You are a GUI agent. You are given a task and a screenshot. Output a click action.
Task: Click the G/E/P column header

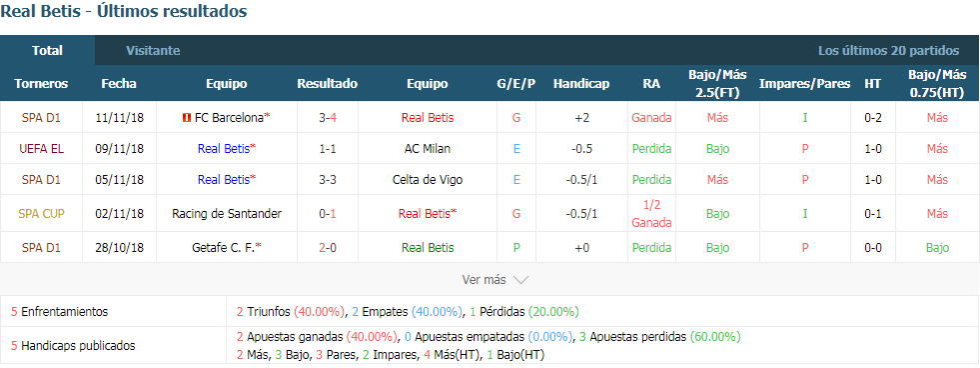[x=516, y=84]
